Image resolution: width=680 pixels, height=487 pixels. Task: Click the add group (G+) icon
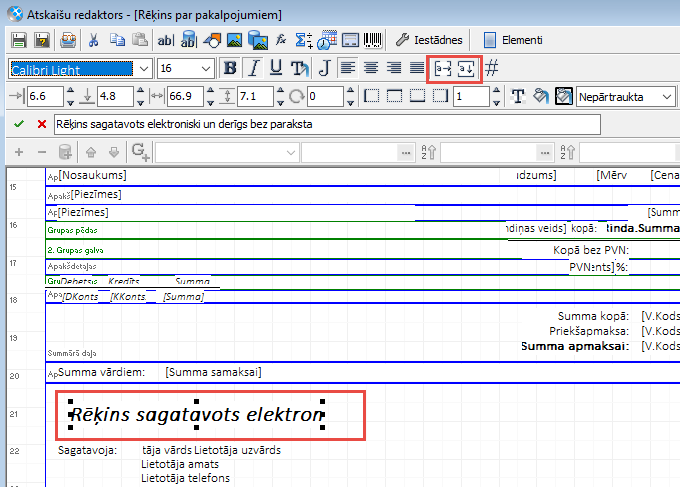tap(141, 152)
